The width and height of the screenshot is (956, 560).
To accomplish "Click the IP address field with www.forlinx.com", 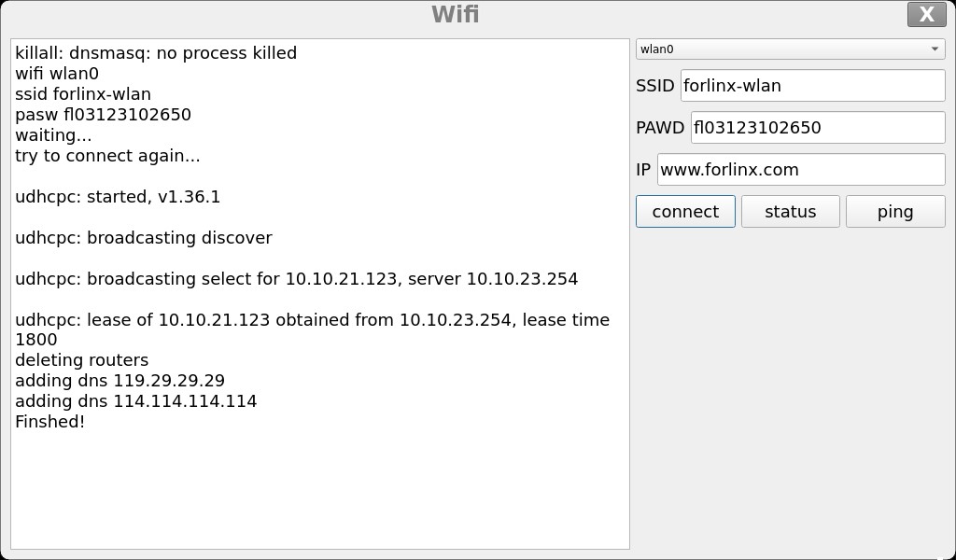I will [800, 169].
